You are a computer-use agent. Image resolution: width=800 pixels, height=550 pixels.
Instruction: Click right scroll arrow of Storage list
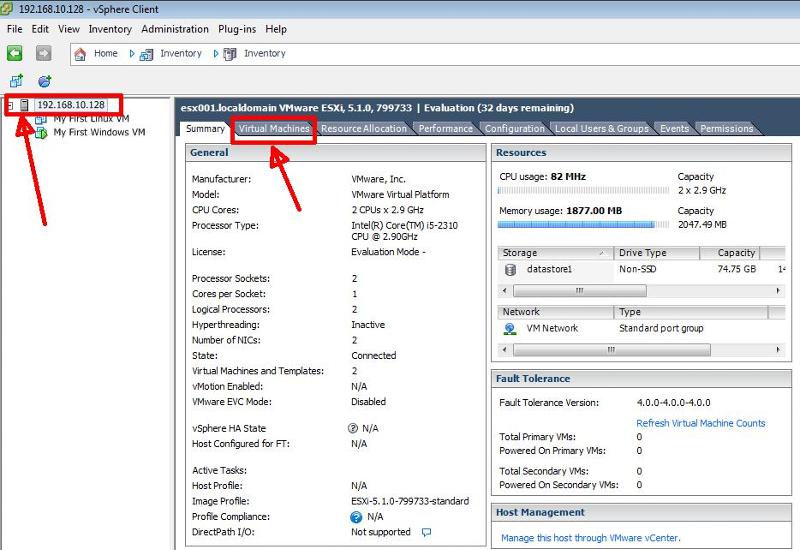(778, 291)
